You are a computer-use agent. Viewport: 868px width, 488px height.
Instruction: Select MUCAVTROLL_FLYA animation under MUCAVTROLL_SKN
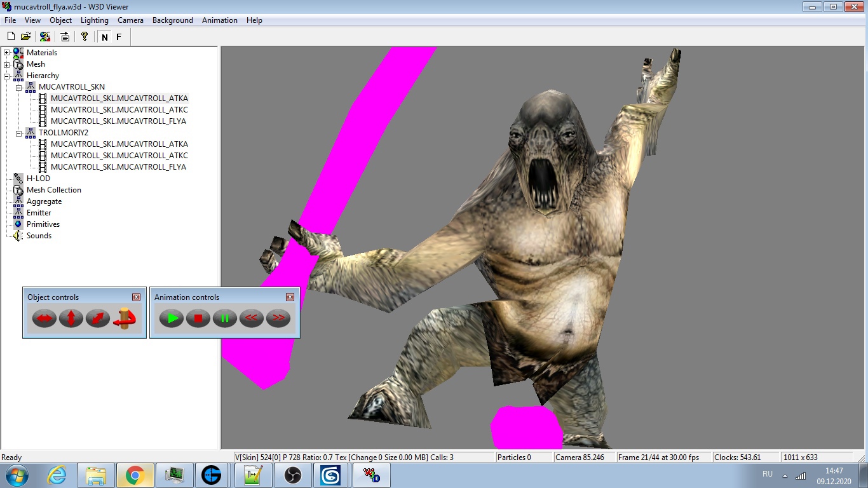(118, 121)
